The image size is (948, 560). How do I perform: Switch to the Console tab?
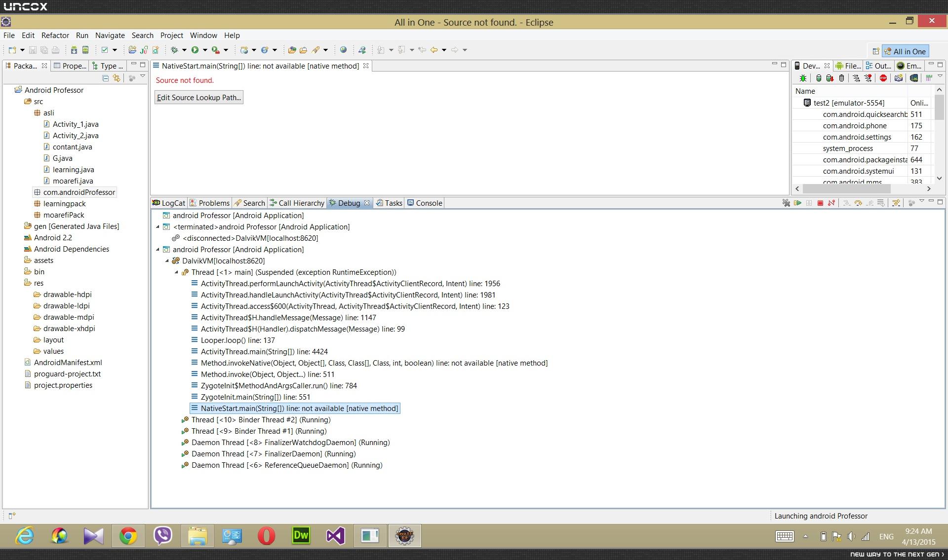pos(425,203)
